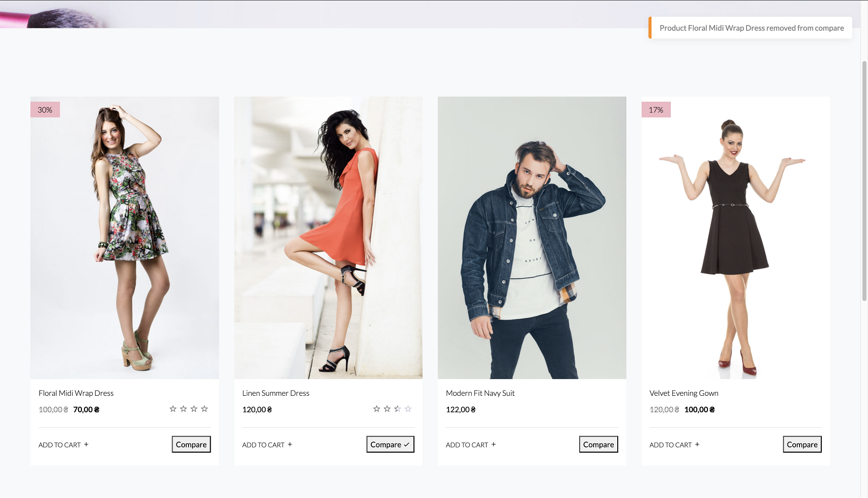The width and height of the screenshot is (868, 498).
Task: Dismiss the removed from compare notification
Action: pos(751,28)
